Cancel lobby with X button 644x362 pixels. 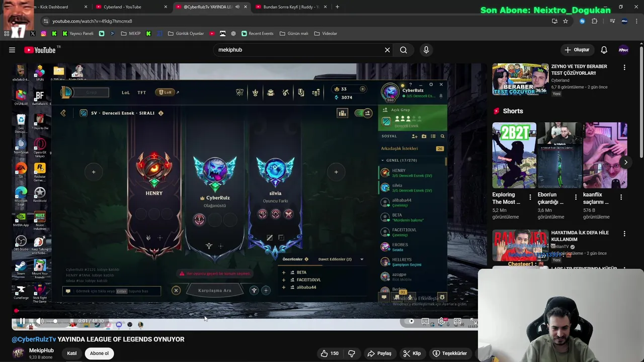tap(176, 291)
